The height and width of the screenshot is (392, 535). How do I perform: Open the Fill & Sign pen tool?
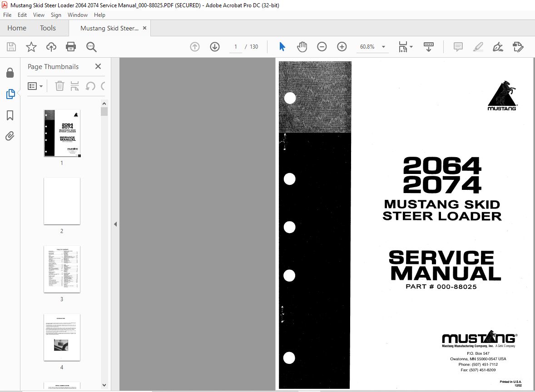point(498,47)
